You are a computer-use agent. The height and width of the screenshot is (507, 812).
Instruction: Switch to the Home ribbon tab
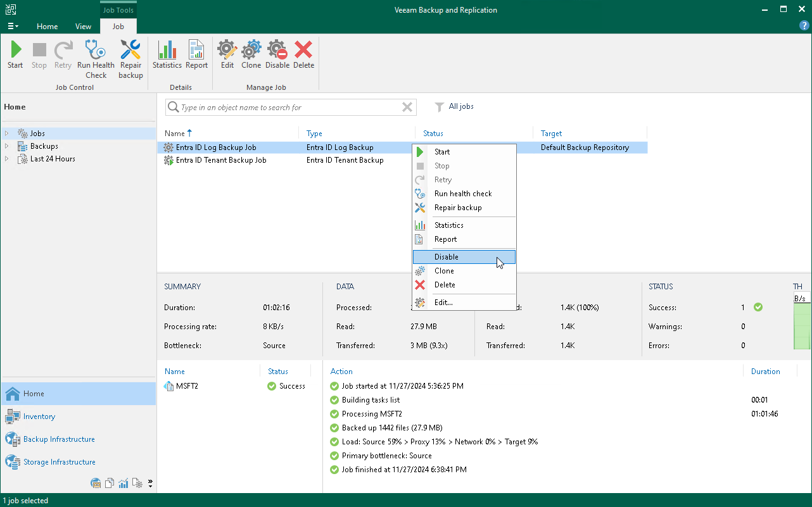tap(48, 27)
